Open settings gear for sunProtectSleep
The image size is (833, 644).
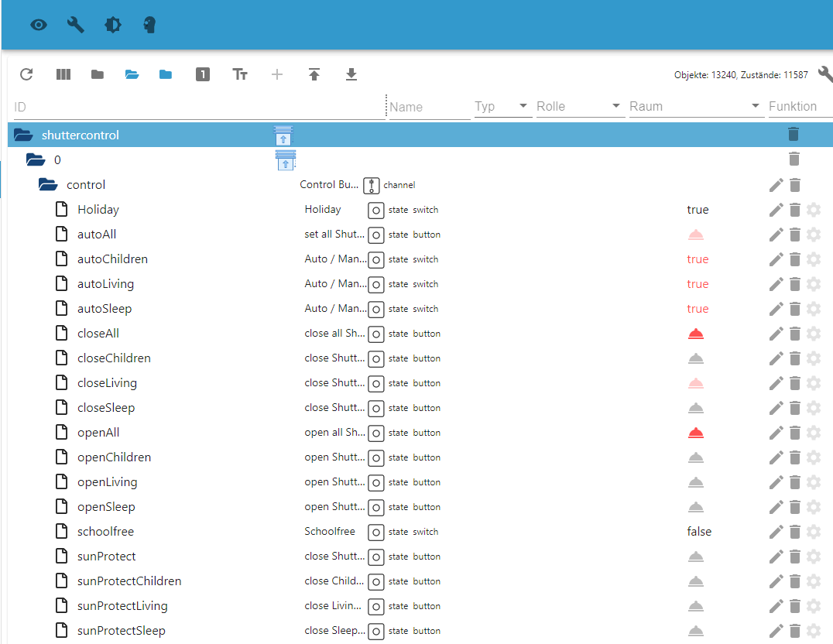click(x=814, y=631)
